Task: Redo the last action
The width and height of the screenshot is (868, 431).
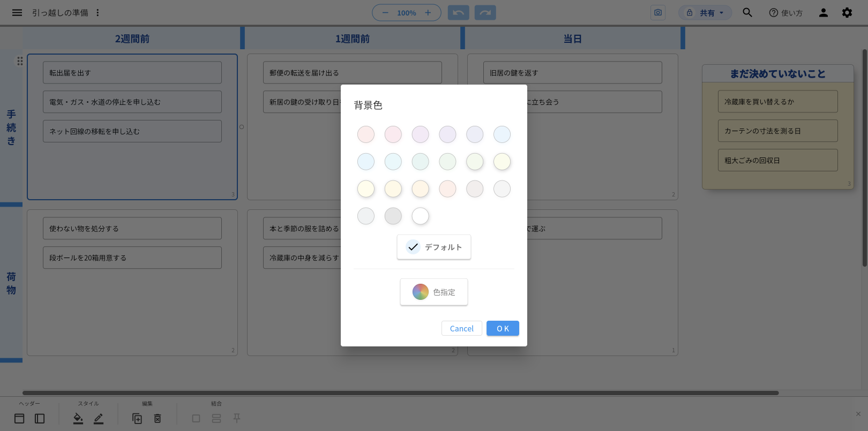Action: pyautogui.click(x=485, y=13)
